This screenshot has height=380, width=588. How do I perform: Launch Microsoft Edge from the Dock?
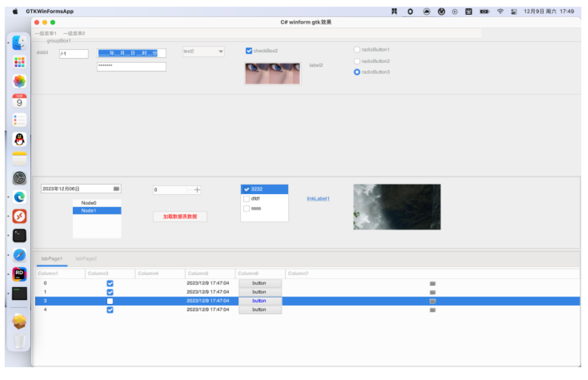point(20,197)
